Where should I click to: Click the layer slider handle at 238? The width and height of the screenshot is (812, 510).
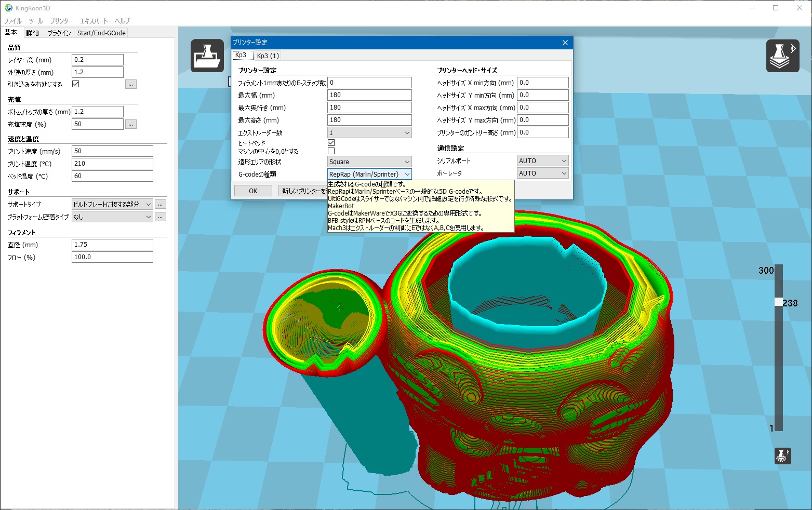[x=778, y=302]
